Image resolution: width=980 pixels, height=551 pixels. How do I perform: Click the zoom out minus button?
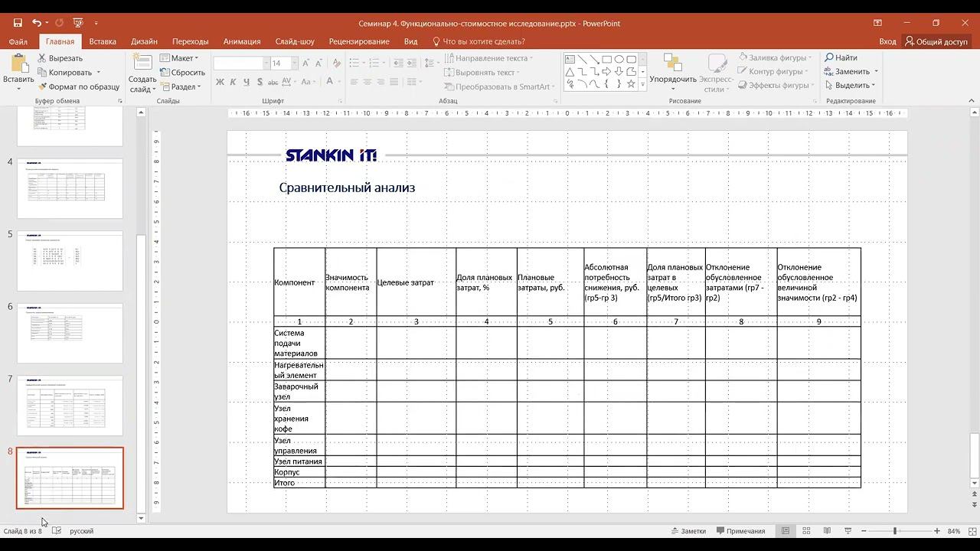864,531
